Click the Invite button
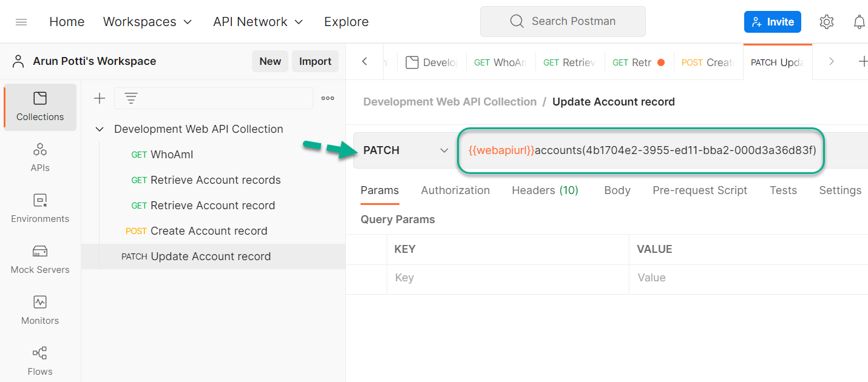The width and height of the screenshot is (868, 382). pos(772,21)
